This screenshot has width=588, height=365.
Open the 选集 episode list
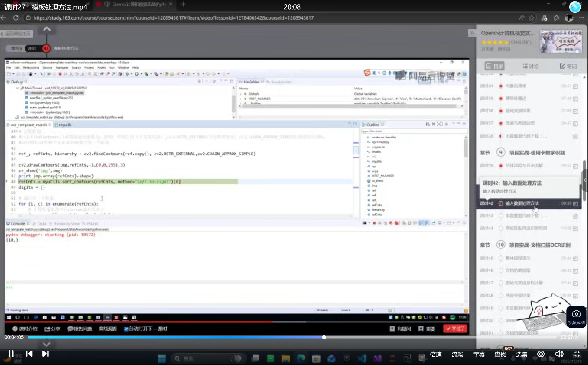coord(522,354)
